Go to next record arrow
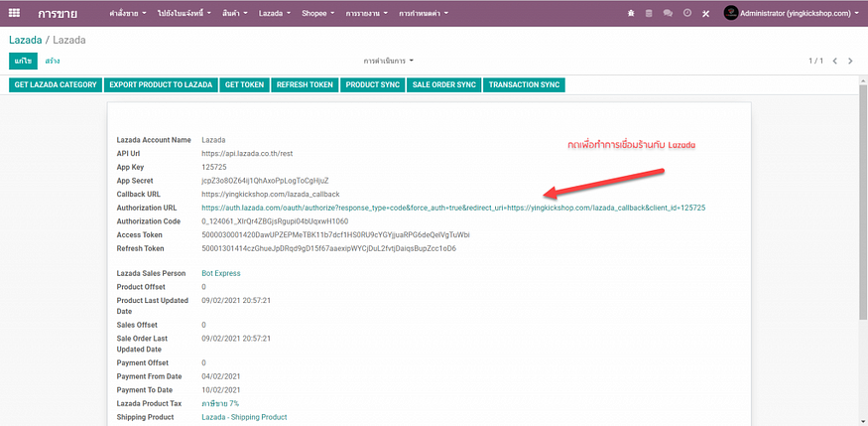 click(850, 61)
